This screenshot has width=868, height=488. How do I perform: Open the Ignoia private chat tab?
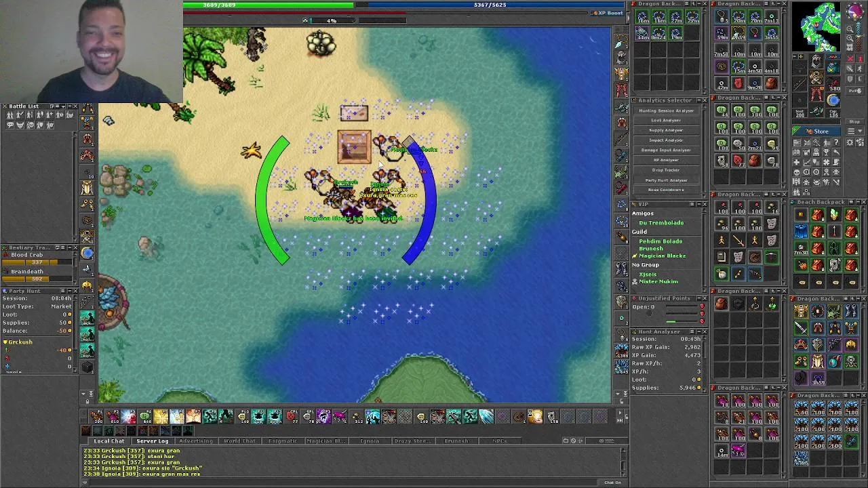click(369, 441)
